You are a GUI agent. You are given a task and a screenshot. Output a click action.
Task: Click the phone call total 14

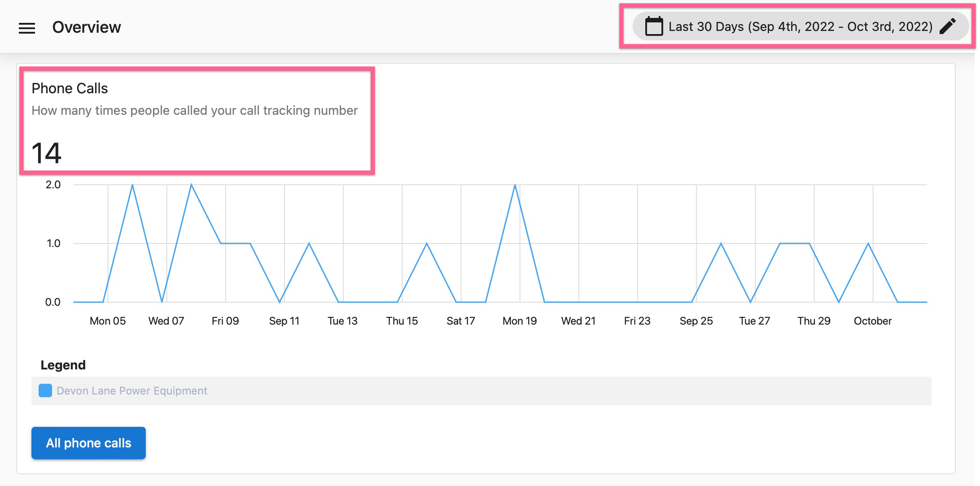pos(46,153)
